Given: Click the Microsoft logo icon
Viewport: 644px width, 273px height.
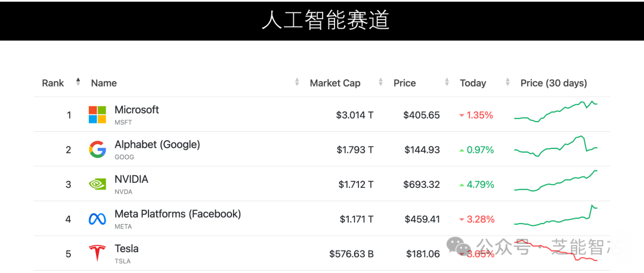Looking at the screenshot, I should (97, 114).
